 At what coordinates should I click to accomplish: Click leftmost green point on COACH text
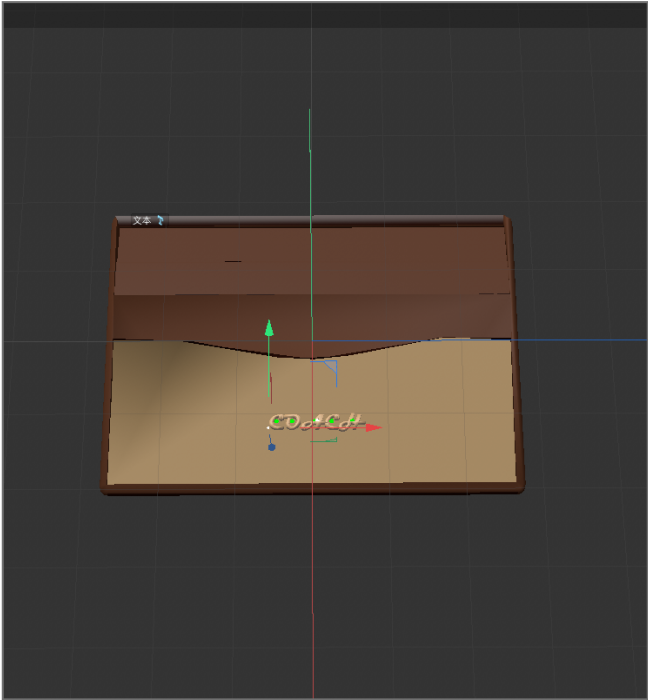click(279, 423)
